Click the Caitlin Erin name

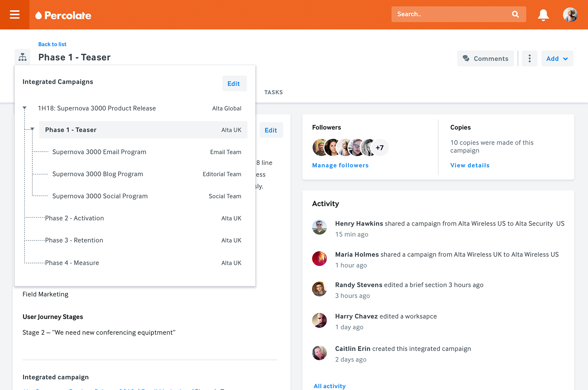tap(353, 348)
